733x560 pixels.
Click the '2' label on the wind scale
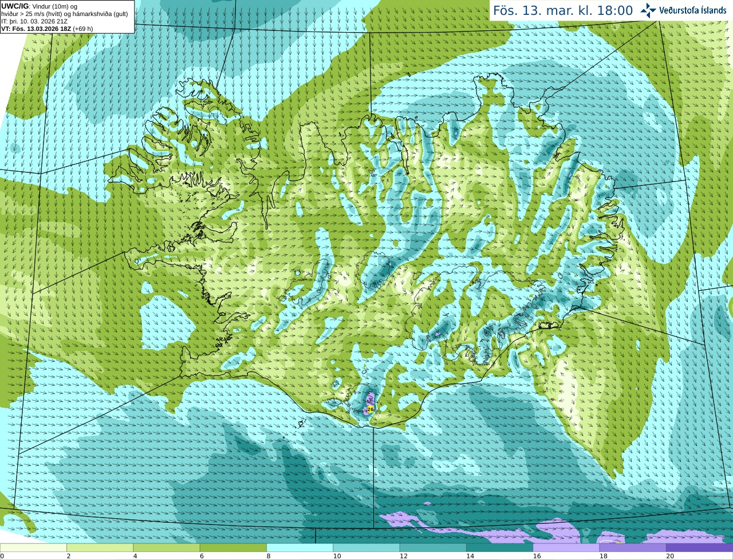tap(69, 556)
